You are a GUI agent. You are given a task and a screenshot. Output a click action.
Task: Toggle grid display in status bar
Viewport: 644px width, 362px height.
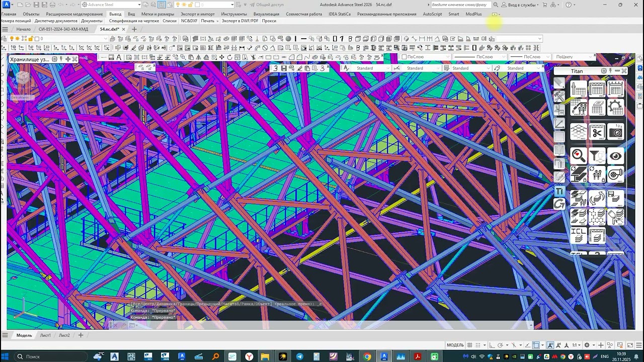(469, 345)
